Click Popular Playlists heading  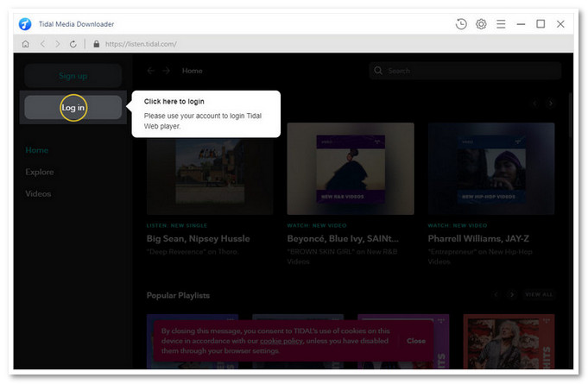click(178, 296)
